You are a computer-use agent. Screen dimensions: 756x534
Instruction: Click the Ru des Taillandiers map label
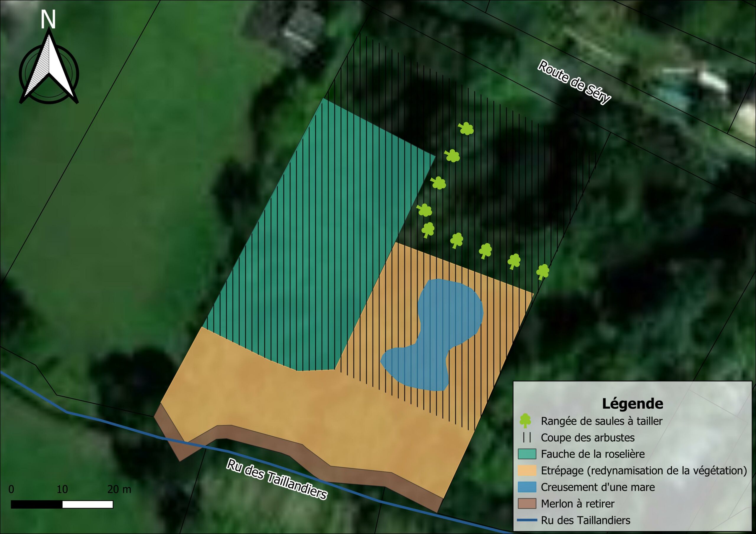tap(277, 479)
